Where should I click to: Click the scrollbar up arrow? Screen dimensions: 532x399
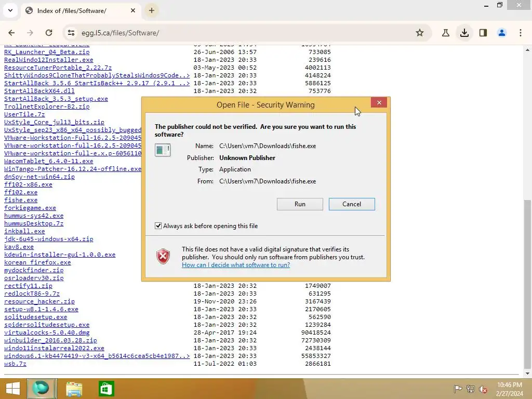tap(527, 50)
